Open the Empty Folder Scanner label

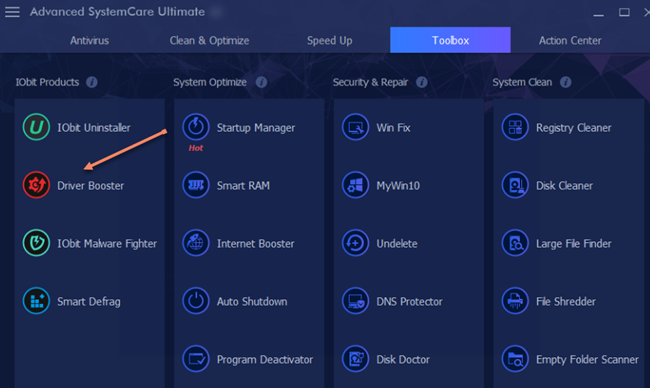[587, 359]
